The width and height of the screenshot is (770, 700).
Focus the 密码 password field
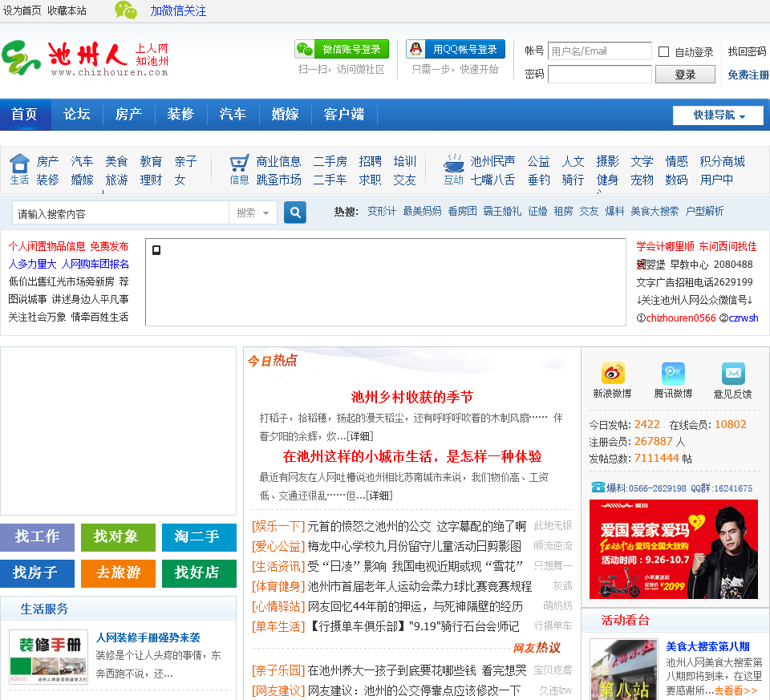[x=600, y=74]
